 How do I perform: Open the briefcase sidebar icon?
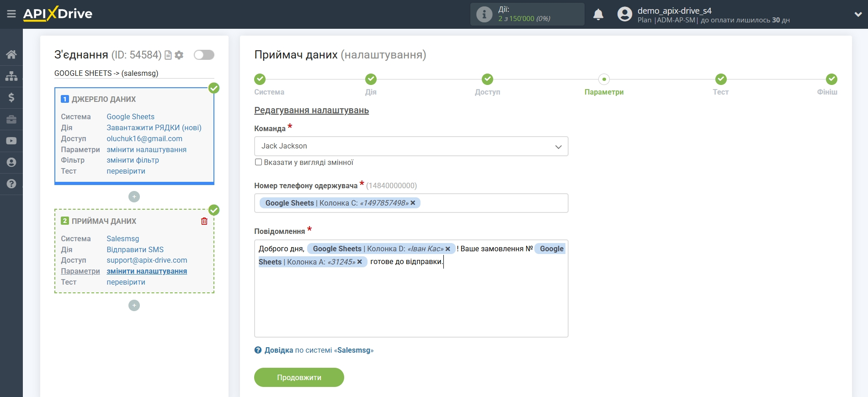pos(11,119)
